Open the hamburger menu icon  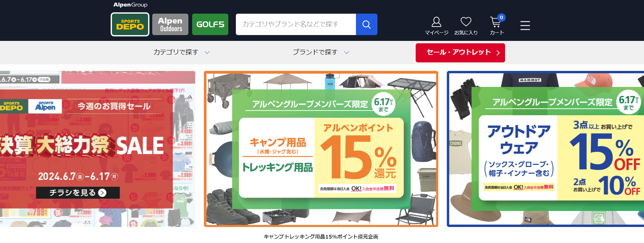pos(525,25)
